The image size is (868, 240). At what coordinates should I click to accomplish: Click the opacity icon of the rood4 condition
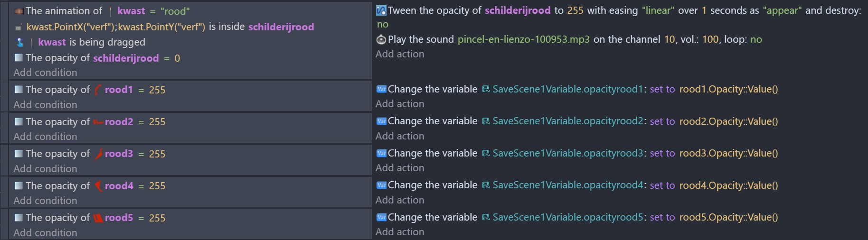(19, 186)
